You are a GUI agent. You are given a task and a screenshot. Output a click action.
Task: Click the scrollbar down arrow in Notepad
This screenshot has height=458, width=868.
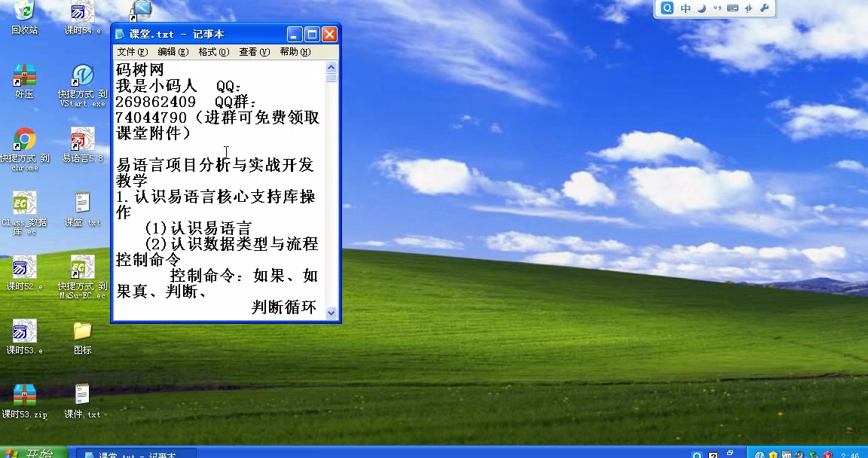click(x=331, y=313)
